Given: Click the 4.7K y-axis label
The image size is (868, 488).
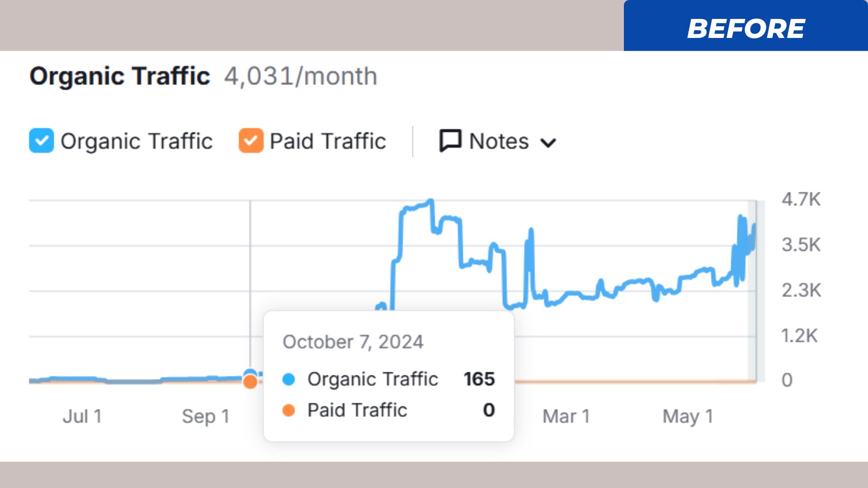Looking at the screenshot, I should pyautogui.click(x=801, y=199).
